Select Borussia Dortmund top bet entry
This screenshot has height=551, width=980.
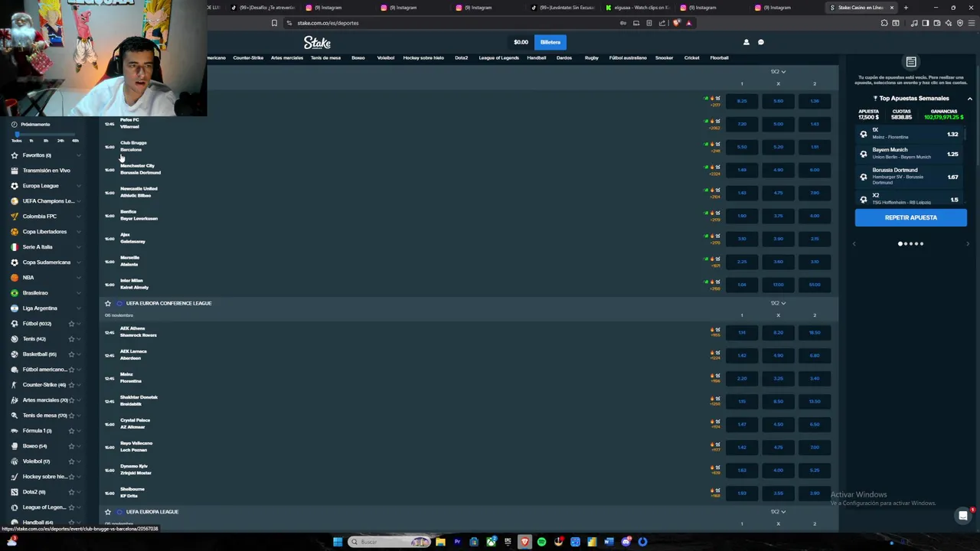tap(910, 177)
